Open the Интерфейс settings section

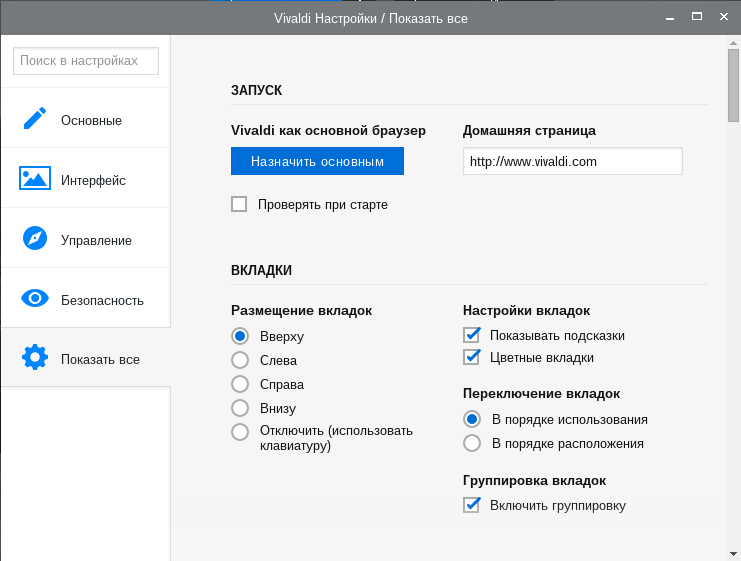92,180
